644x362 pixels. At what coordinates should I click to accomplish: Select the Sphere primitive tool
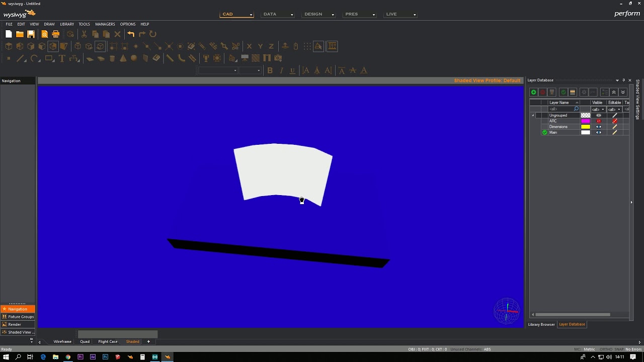pos(134,58)
